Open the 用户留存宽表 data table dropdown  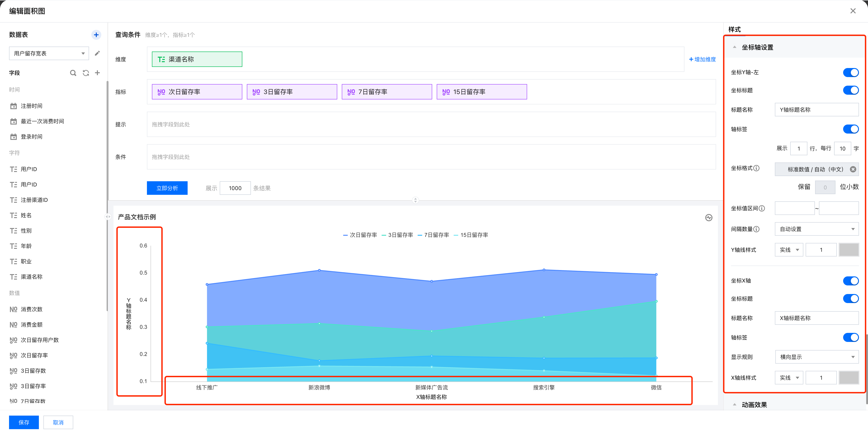[49, 53]
